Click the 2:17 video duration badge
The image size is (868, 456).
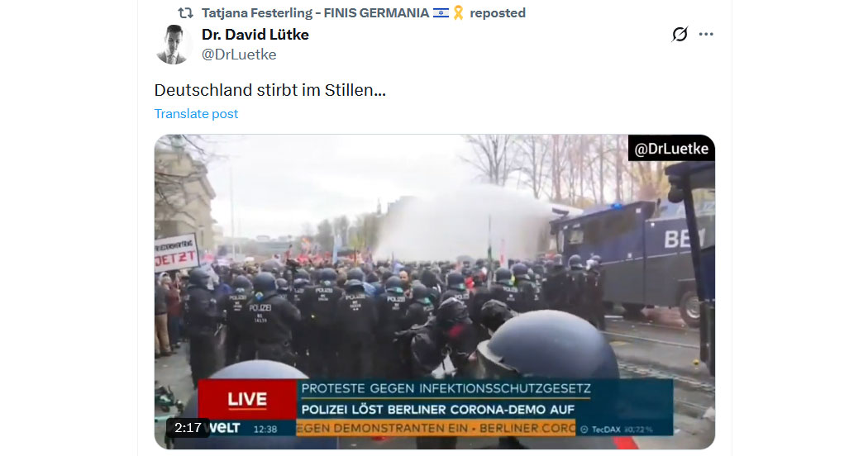(x=188, y=427)
